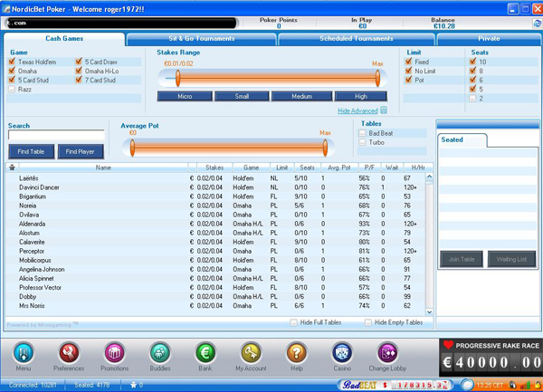Enable the 2 seats checkbox
Viewport: 543px width, 392px height.
click(x=472, y=98)
